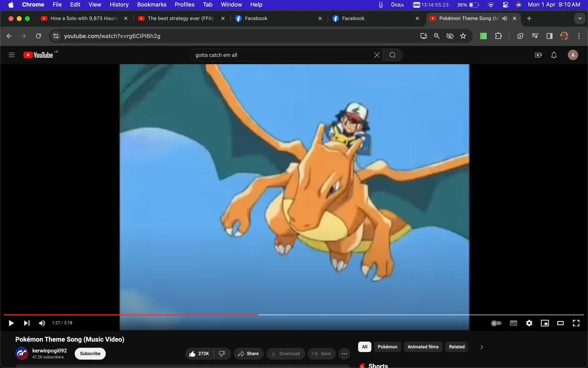Switch to 'The best strategy ever (FFA)' tab

click(180, 18)
